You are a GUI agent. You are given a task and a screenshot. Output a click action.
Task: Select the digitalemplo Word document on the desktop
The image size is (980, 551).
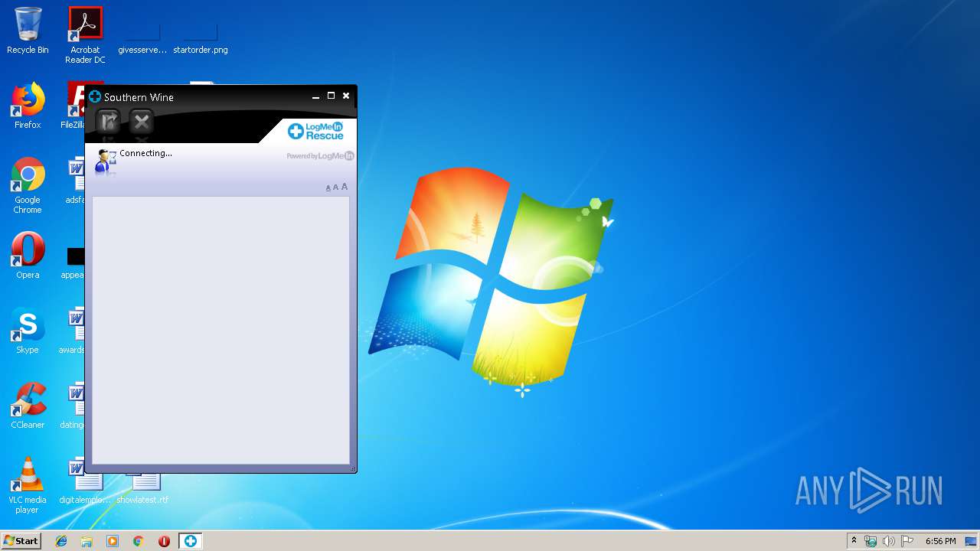point(85,482)
